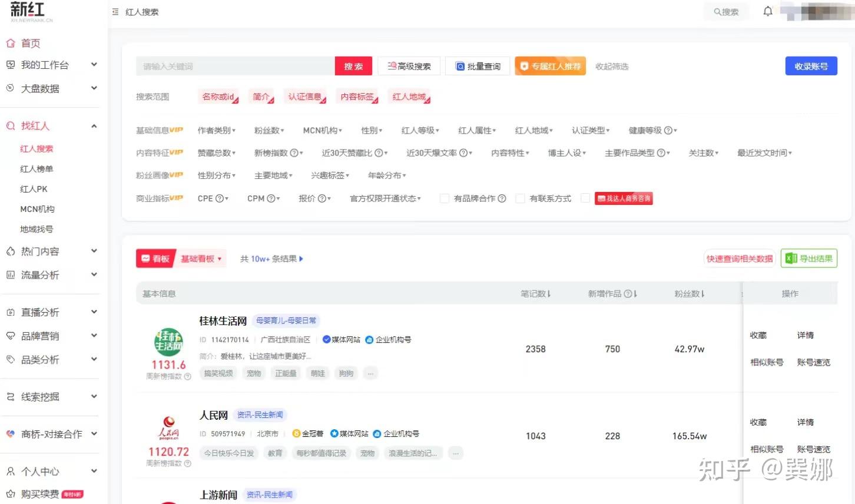Open the 作者类别 filter dropdown

point(217,130)
